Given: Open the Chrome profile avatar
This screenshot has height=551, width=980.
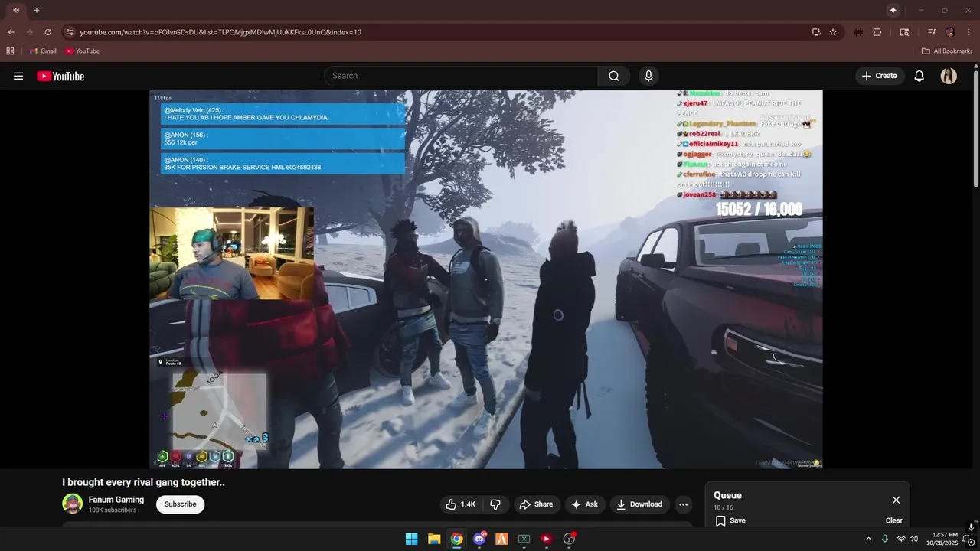Looking at the screenshot, I should tap(950, 32).
